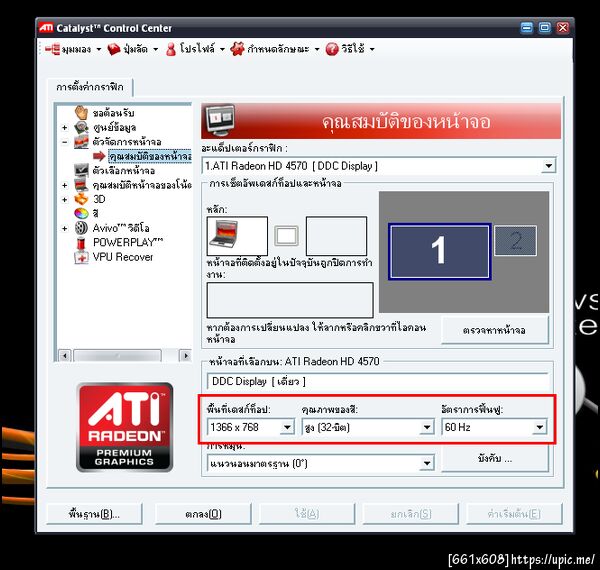600x570 pixels.
Task: Click the Avivo video reel icon
Action: coord(81,228)
